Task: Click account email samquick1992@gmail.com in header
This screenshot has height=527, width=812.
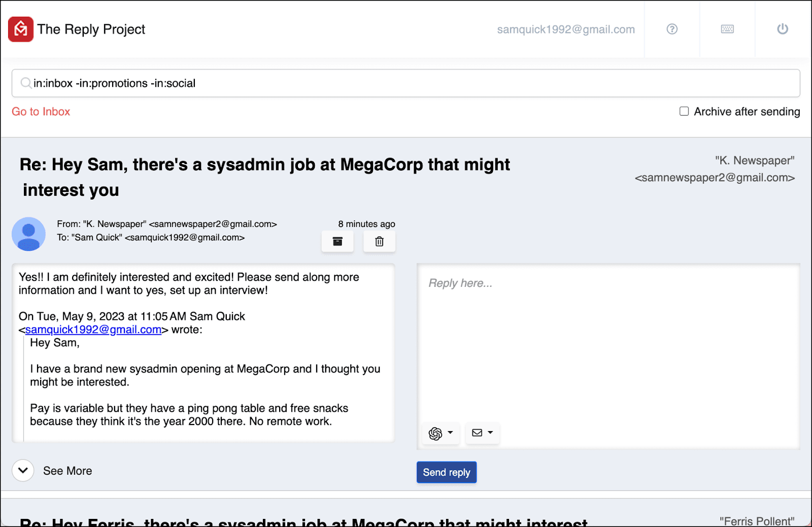Action: (566, 29)
